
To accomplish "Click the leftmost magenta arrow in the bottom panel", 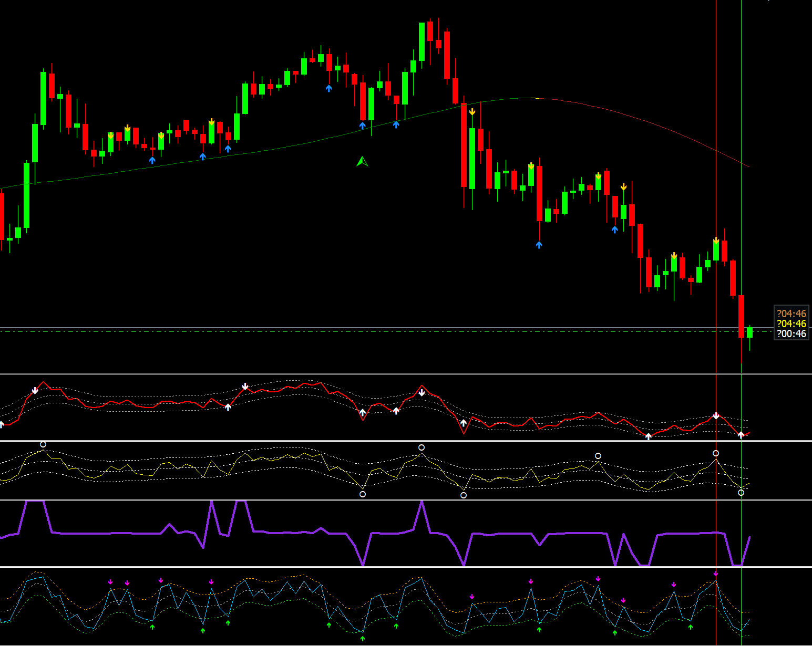I will point(110,582).
